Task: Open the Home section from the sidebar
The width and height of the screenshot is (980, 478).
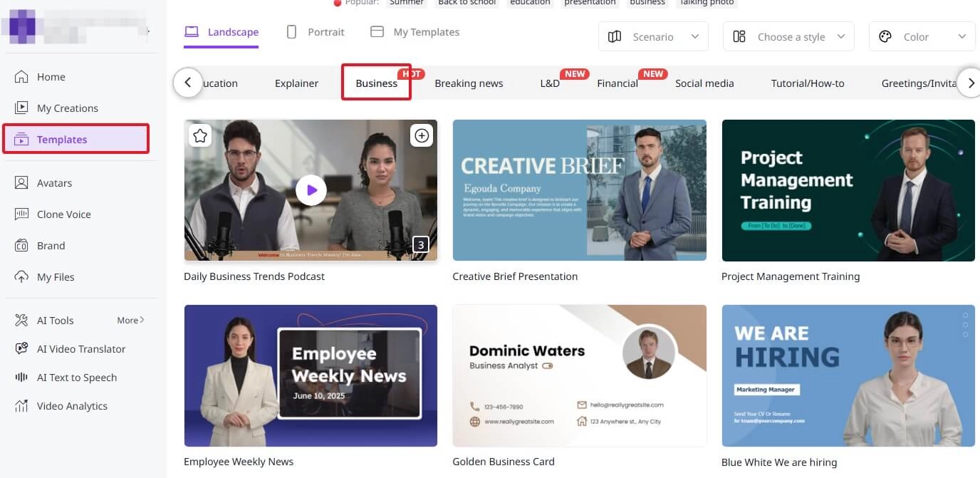Action: (50, 76)
